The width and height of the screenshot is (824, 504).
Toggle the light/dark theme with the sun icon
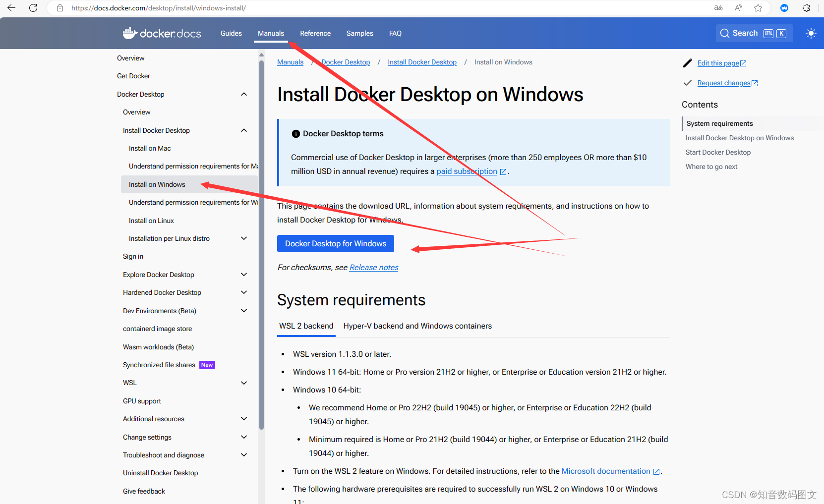click(x=811, y=33)
